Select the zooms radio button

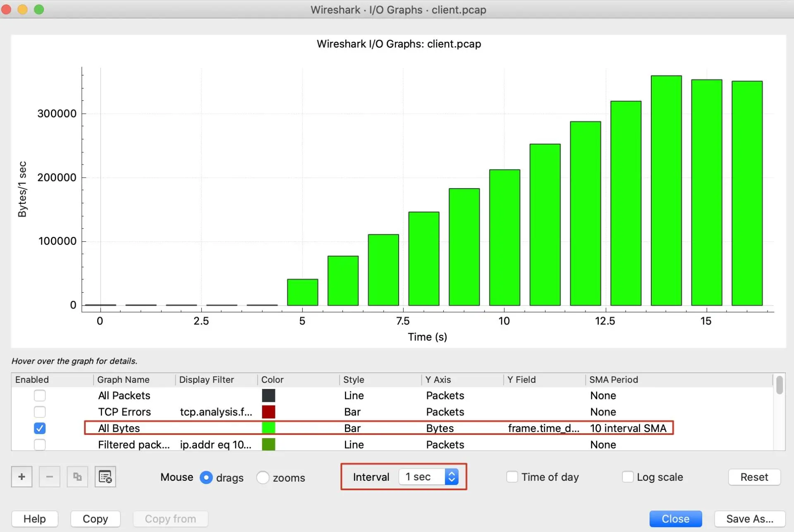click(x=263, y=477)
